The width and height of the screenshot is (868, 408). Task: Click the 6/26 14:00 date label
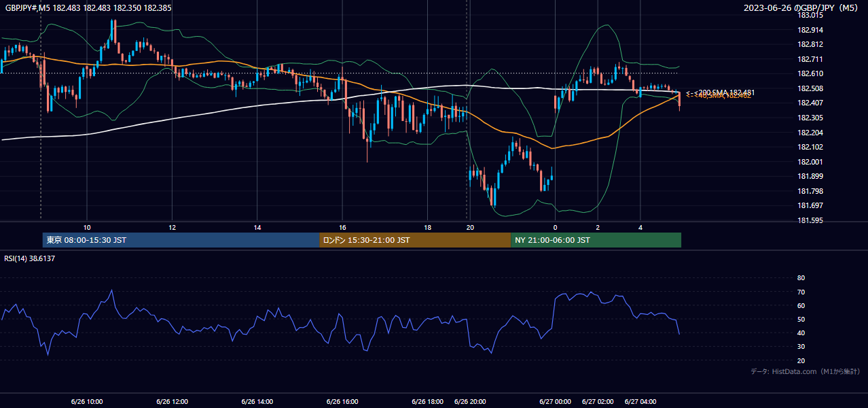[x=257, y=401]
